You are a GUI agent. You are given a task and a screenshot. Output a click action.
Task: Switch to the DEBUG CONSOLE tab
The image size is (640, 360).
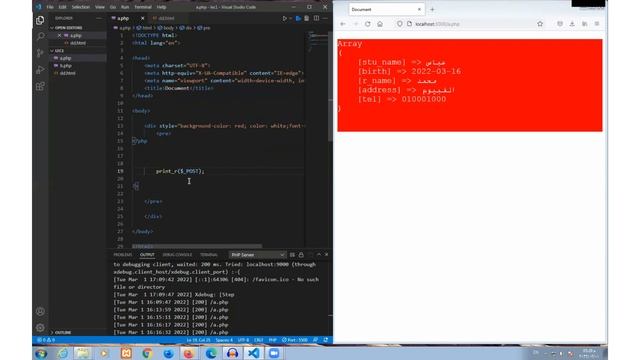coord(177,255)
